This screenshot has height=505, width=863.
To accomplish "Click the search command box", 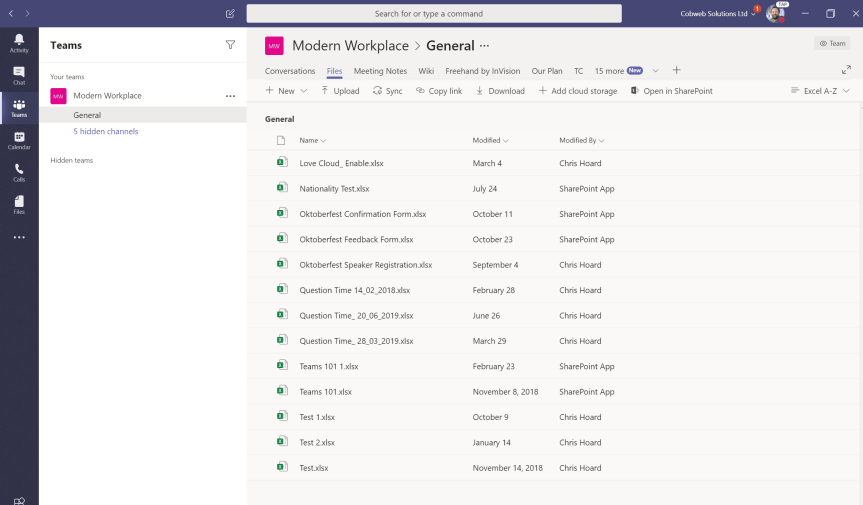I will point(433,14).
